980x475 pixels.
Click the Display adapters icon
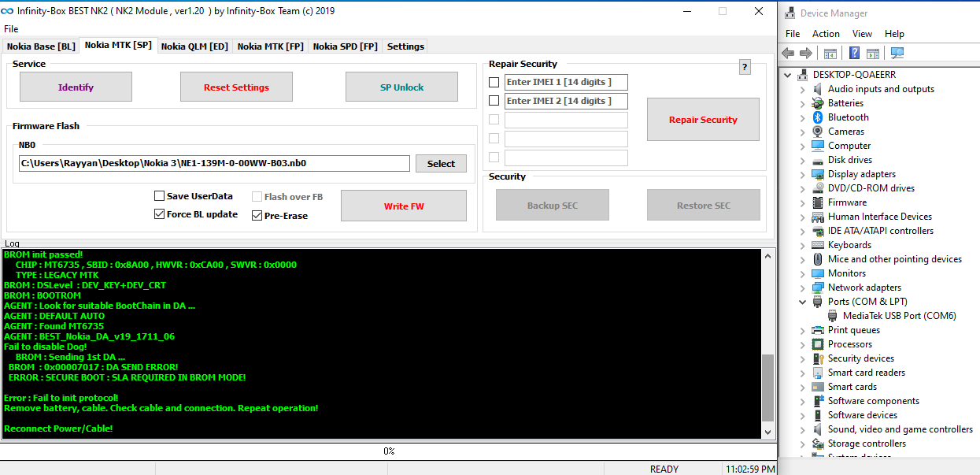(818, 174)
